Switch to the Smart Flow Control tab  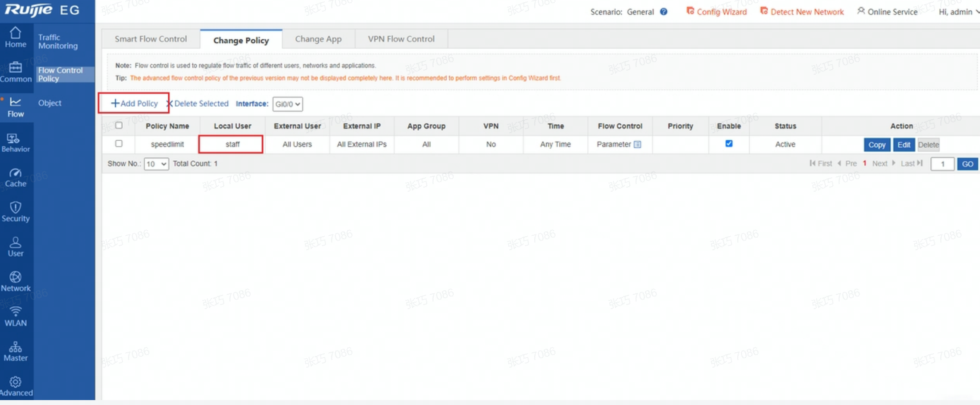(x=151, y=39)
